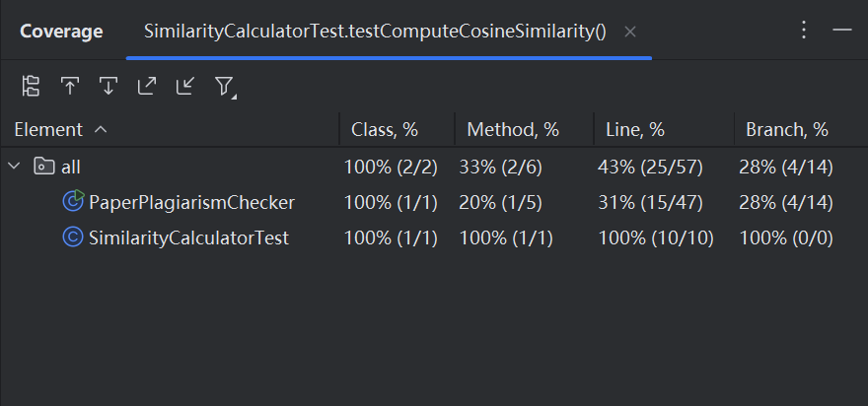Click the up-arrow toolbar icon
Screen dimensions: 868x406
point(69,86)
